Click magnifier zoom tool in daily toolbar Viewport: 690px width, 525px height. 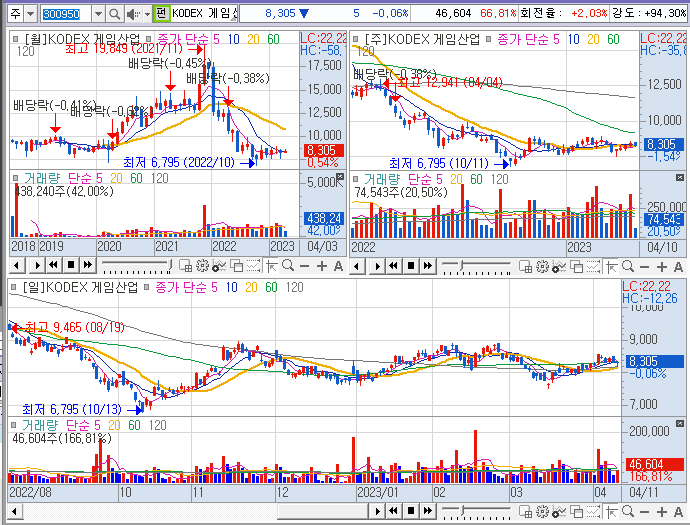point(628,511)
